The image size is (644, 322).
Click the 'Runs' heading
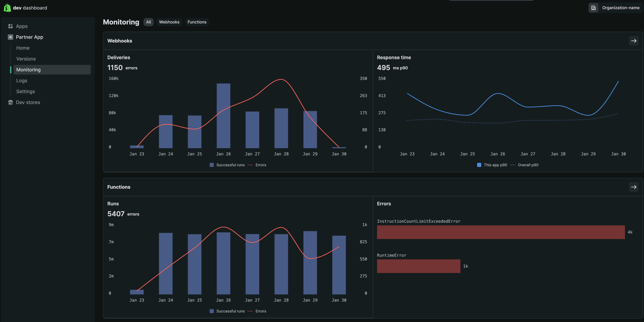click(x=113, y=204)
